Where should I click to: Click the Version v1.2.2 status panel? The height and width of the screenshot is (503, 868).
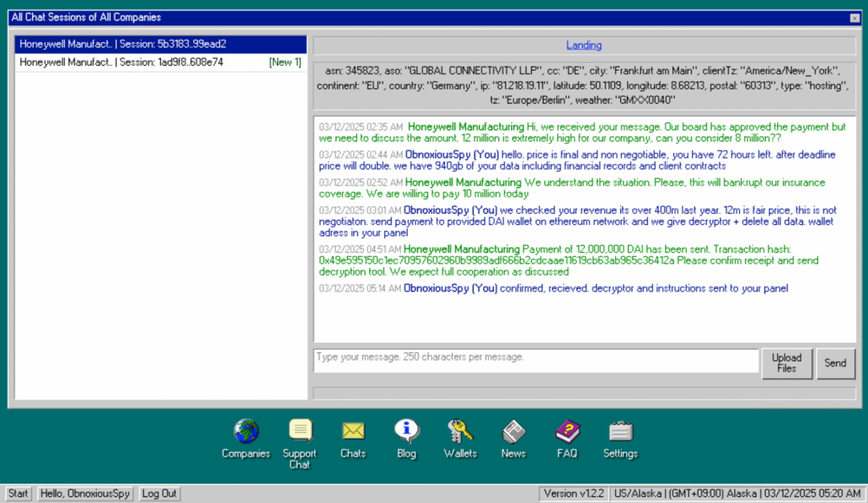(x=573, y=494)
